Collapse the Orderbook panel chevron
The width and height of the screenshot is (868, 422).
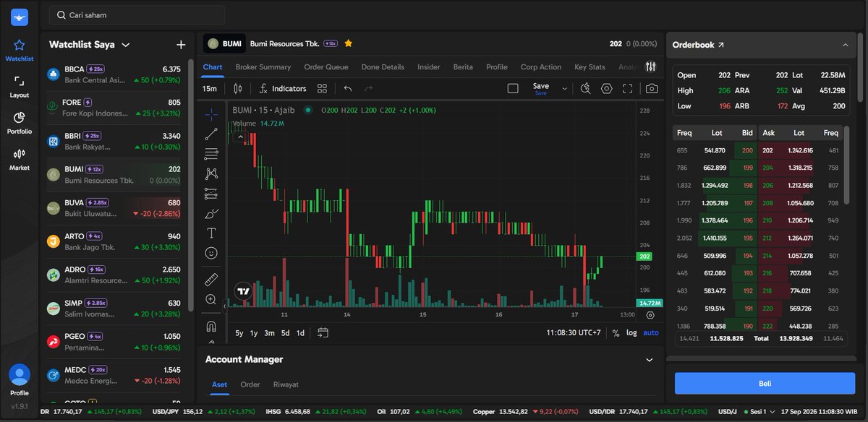coord(846,45)
